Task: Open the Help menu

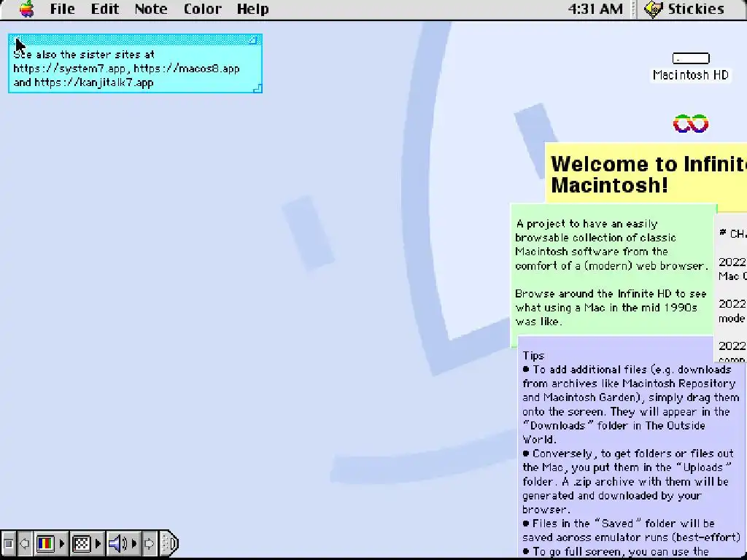Action: click(253, 9)
